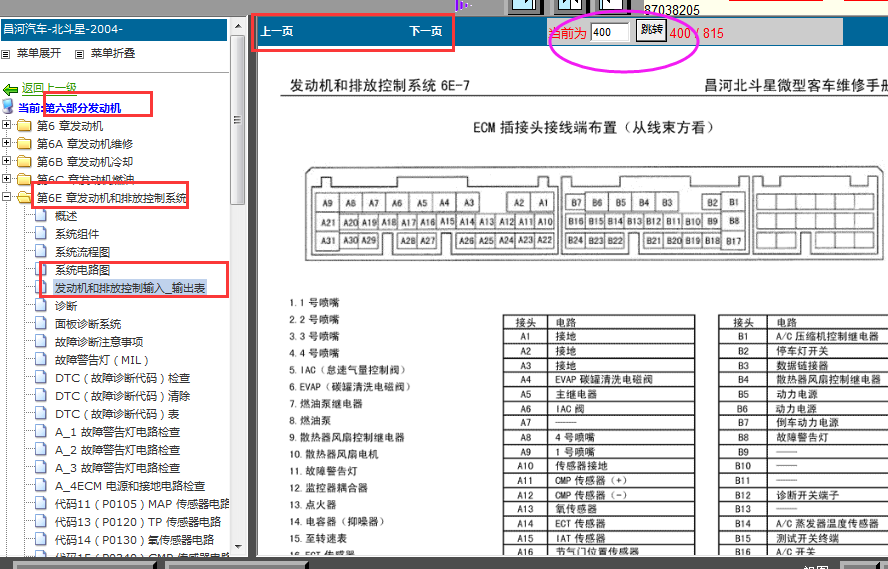Click the page counter 400 / 815

pos(697,33)
